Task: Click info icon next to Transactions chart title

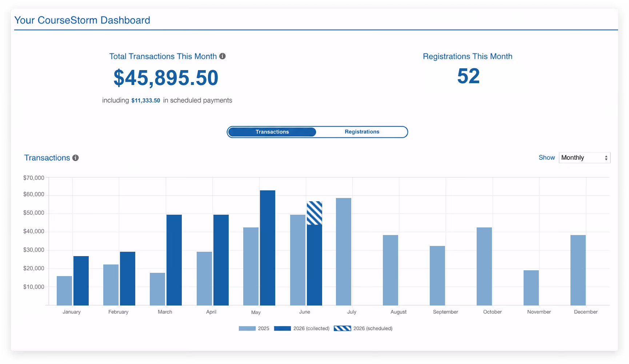Action: tap(76, 158)
